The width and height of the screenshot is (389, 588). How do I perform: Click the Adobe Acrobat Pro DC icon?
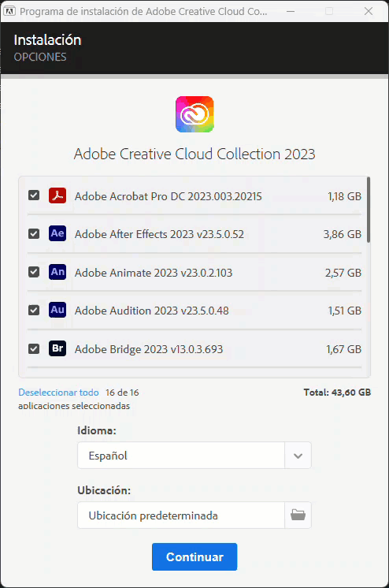(x=57, y=195)
